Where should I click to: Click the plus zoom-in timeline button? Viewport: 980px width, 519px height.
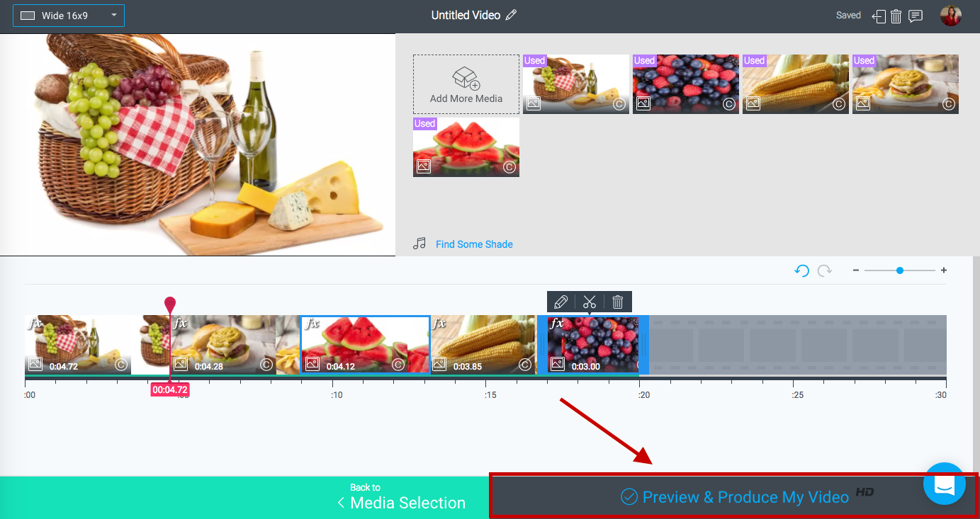944,270
